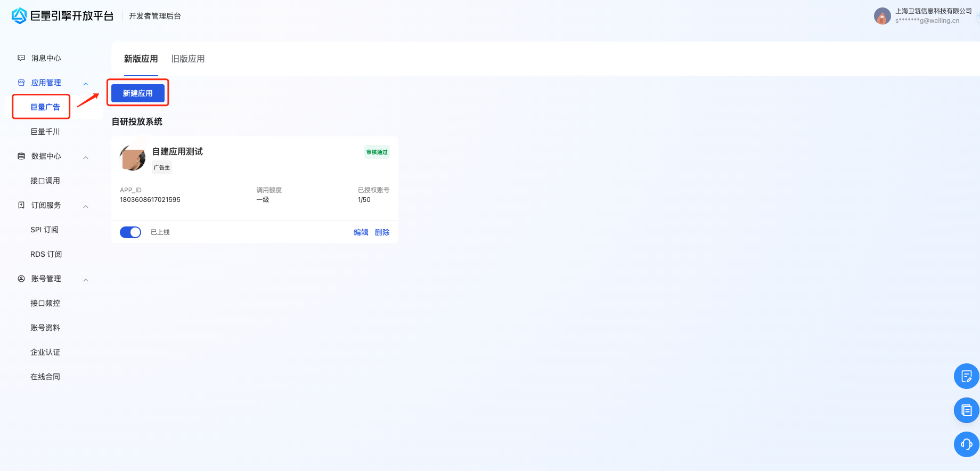The height and width of the screenshot is (471, 980).
Task: Click the 巨量引擎开放平台 logo
Action: point(62,16)
